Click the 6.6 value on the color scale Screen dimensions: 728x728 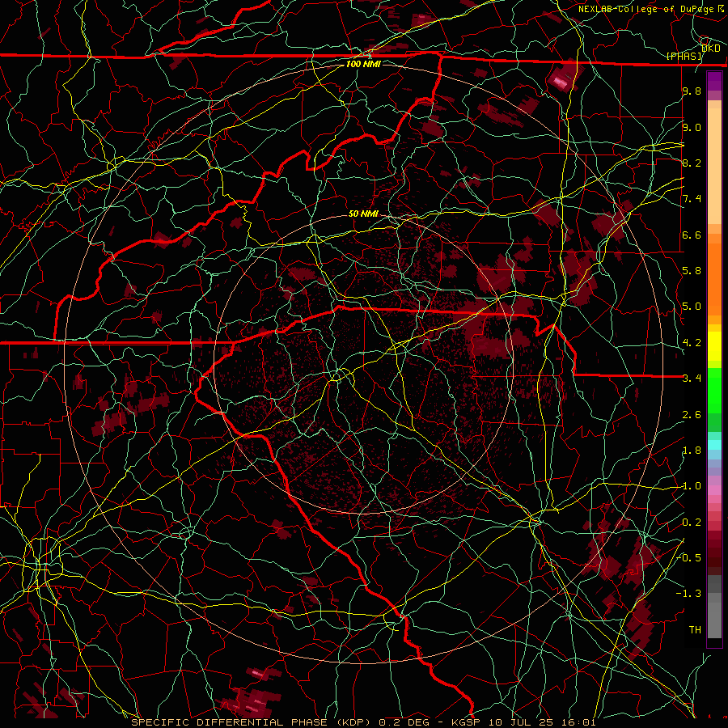click(x=692, y=235)
